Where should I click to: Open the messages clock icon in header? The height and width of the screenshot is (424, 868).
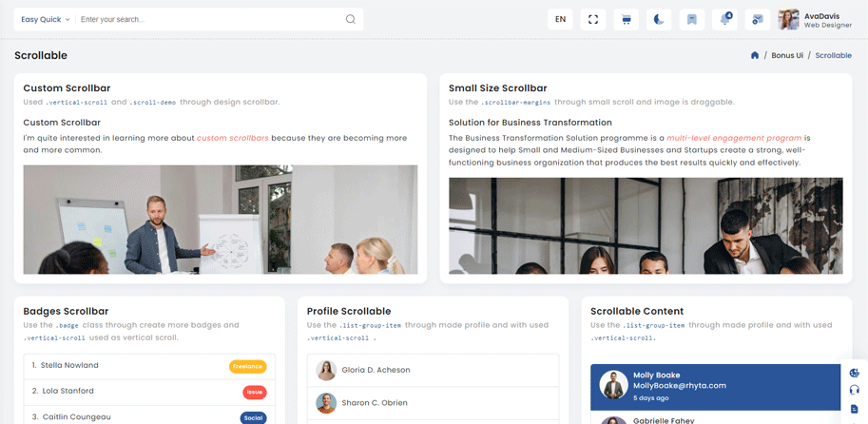tap(757, 19)
